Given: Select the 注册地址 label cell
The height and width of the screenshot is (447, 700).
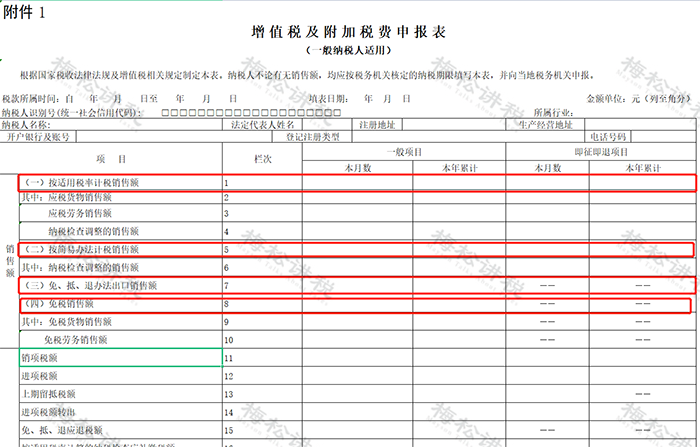Looking at the screenshot, I should point(377,125).
